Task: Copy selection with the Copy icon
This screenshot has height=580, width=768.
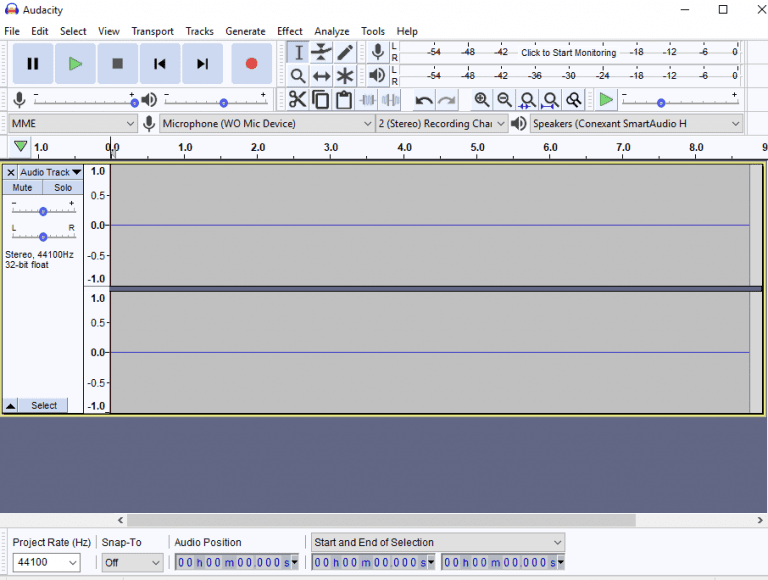Action: [321, 100]
